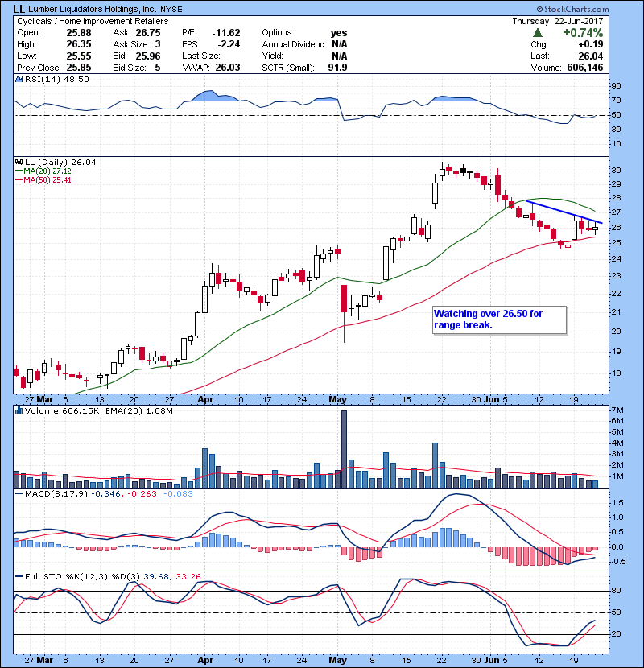Click the Options value yes
This screenshot has height=668, width=644.
[339, 33]
